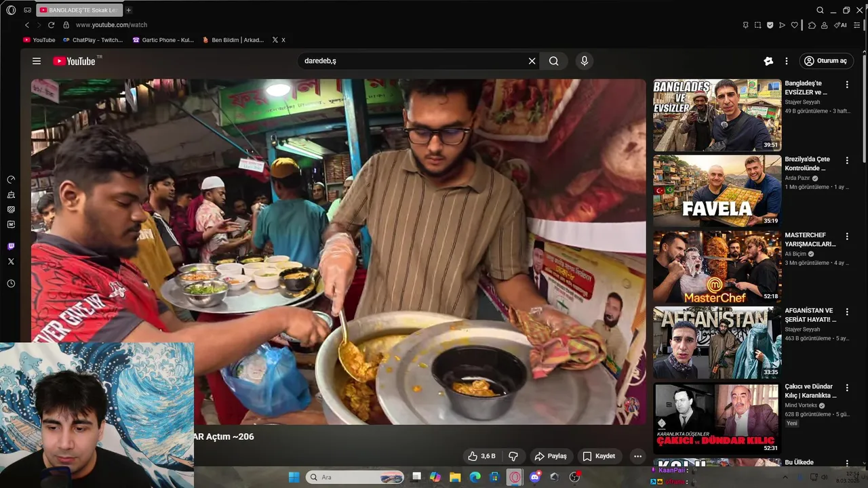Open the pinboards pin icon
The height and width of the screenshot is (488, 868).
[745, 25]
